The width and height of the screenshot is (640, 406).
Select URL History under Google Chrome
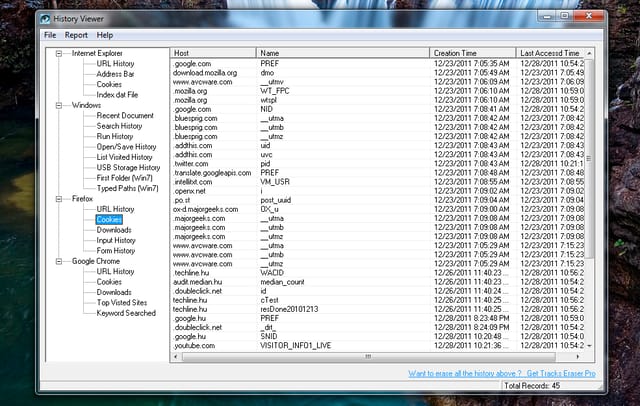point(115,272)
